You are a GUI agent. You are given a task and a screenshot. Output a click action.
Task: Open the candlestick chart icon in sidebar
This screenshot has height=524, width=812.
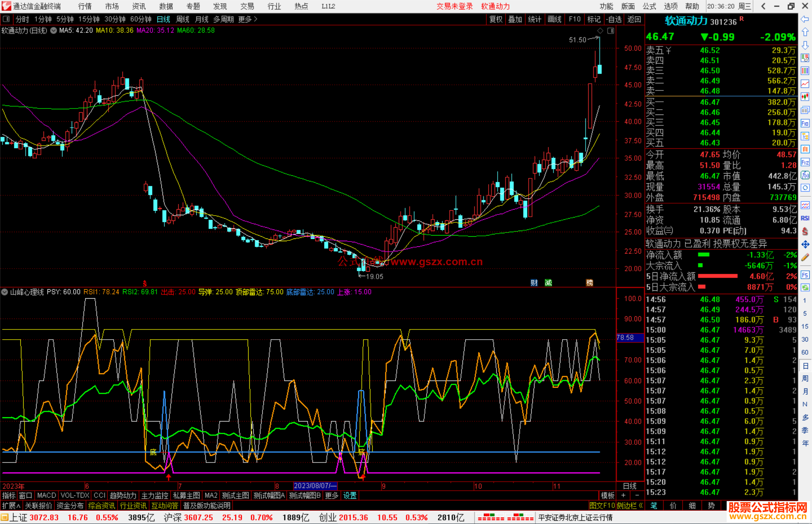pos(805,97)
